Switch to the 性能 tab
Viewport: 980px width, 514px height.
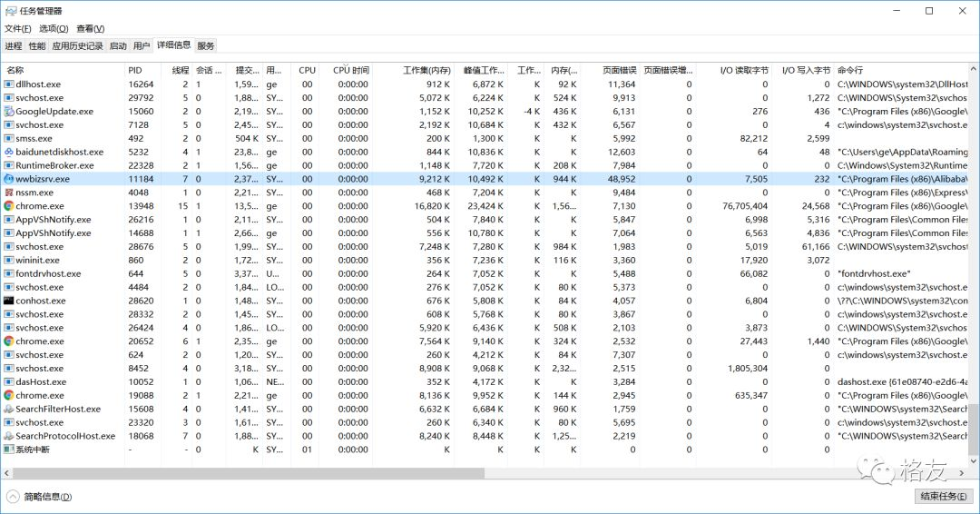coord(37,45)
